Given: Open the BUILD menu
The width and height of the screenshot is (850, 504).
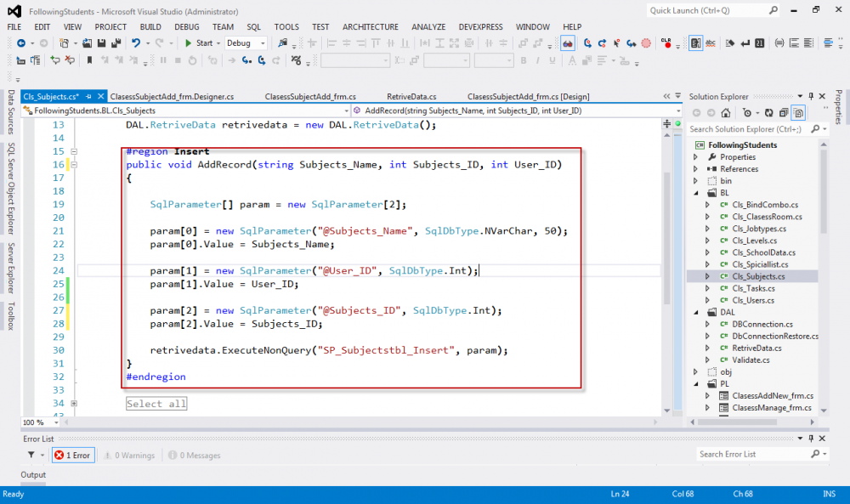Looking at the screenshot, I should pos(150,26).
